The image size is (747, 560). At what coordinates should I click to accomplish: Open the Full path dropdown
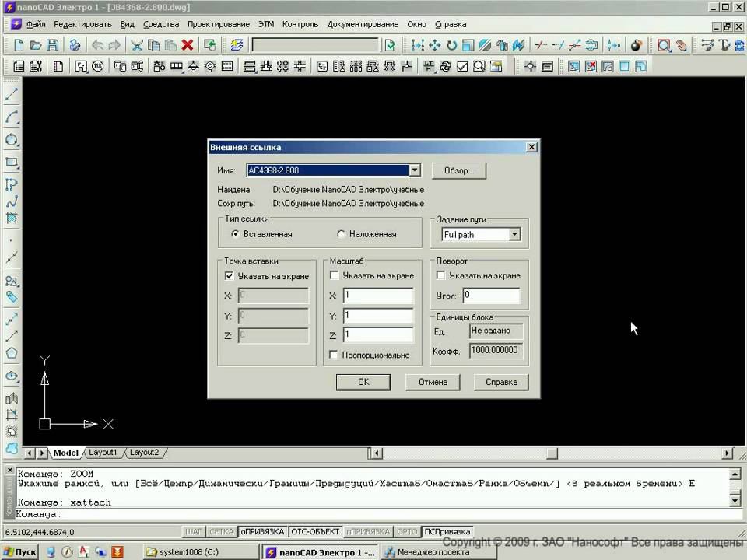point(514,234)
